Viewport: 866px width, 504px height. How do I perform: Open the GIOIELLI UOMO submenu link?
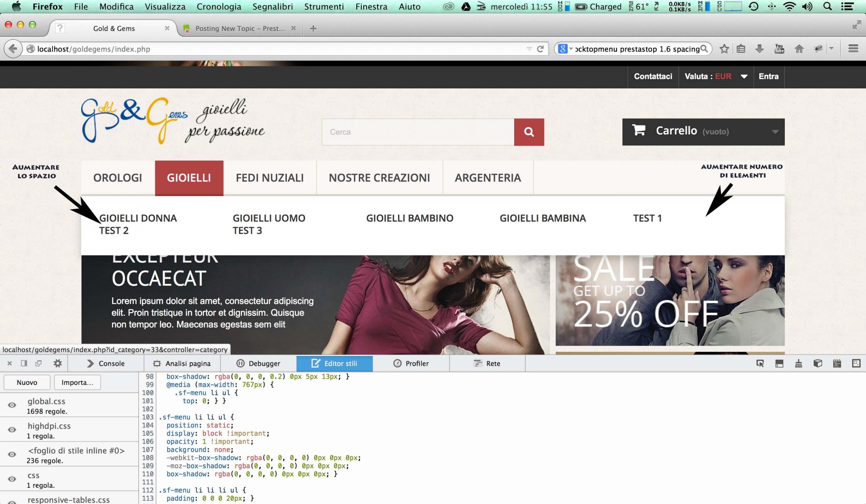point(269,218)
